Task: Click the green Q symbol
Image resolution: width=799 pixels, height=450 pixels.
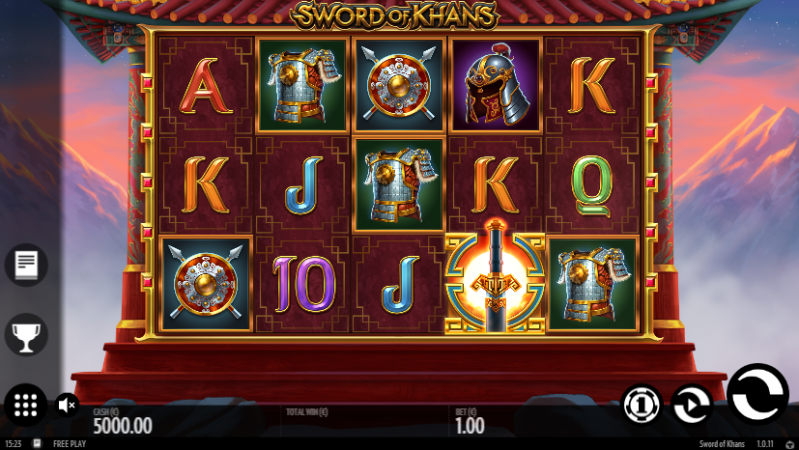Action: [592, 186]
